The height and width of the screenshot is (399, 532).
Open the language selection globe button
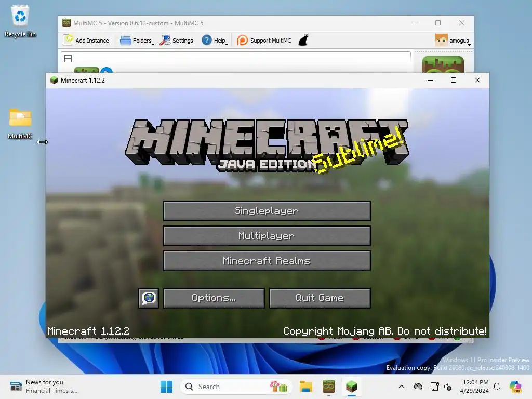(149, 298)
